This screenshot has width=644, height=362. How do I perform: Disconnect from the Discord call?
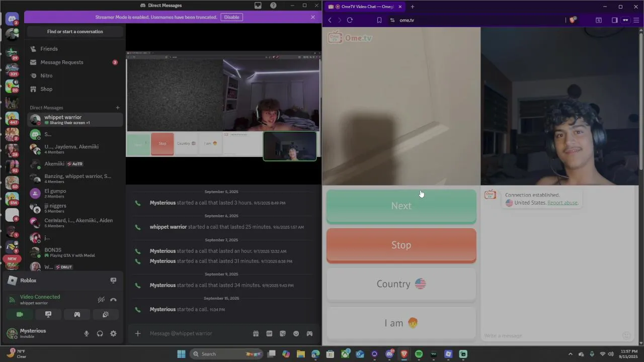113,300
